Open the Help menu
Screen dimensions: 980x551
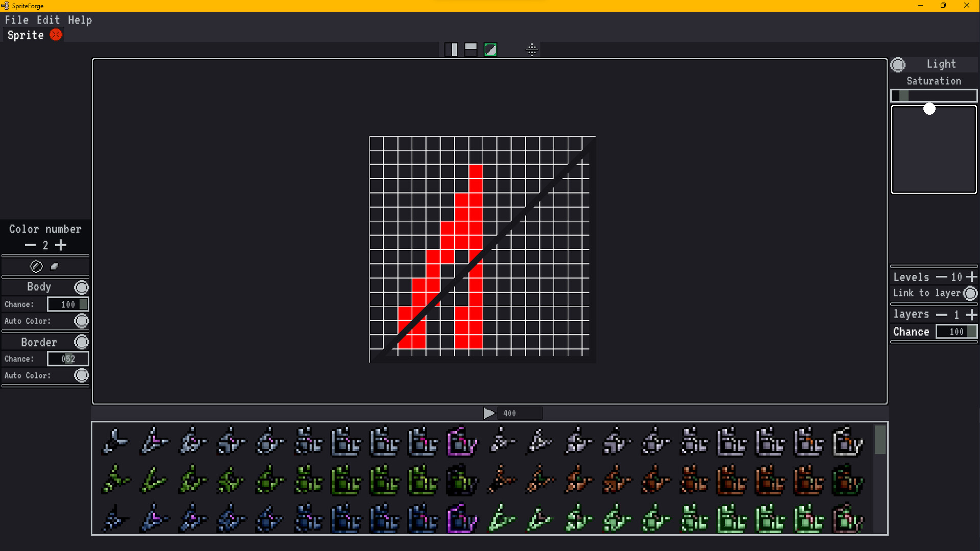tap(80, 20)
